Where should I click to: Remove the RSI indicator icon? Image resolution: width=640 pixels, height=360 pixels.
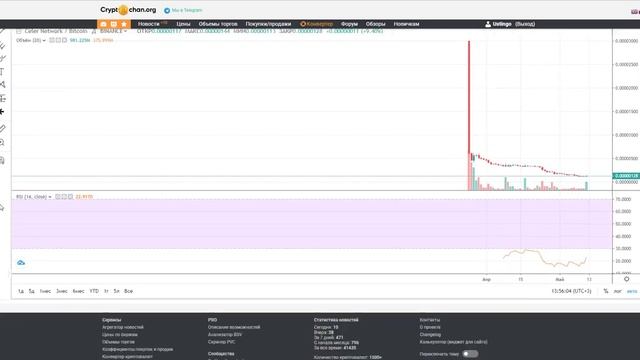coord(70,197)
